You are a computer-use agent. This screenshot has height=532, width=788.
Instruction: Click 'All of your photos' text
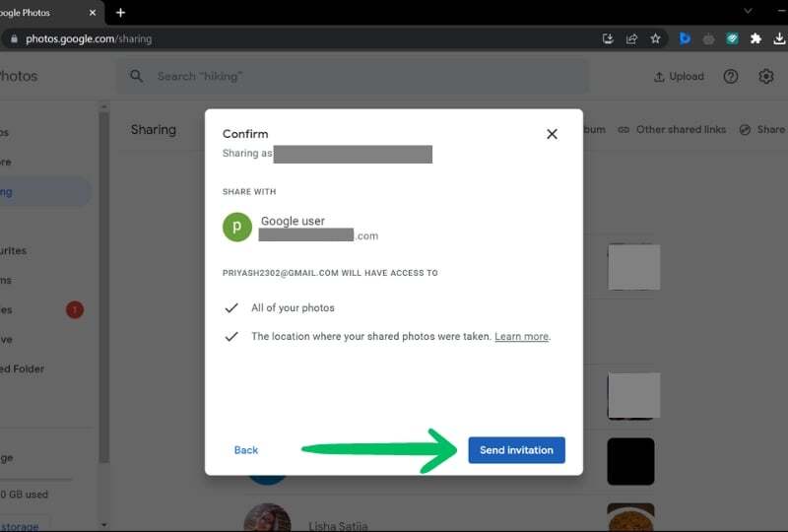click(293, 307)
